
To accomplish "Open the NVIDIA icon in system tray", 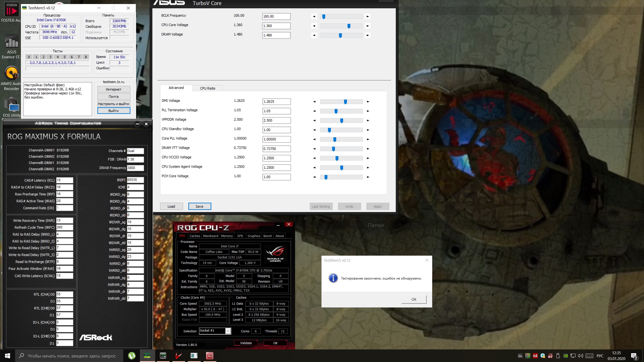I will (566, 356).
